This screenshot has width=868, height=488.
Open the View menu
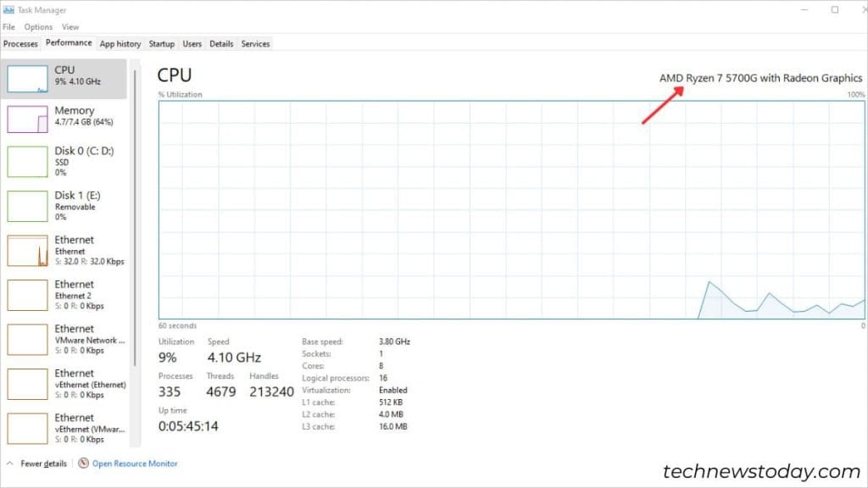click(70, 26)
